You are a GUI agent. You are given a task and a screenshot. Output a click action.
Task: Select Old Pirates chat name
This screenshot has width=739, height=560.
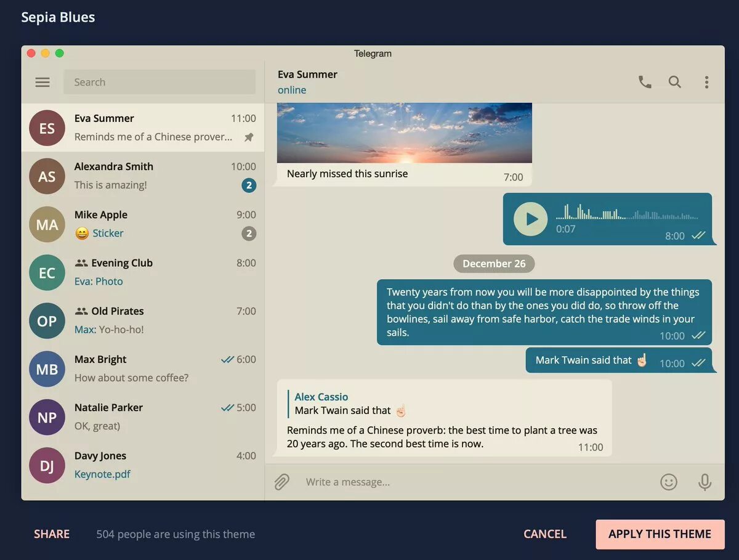click(x=118, y=311)
